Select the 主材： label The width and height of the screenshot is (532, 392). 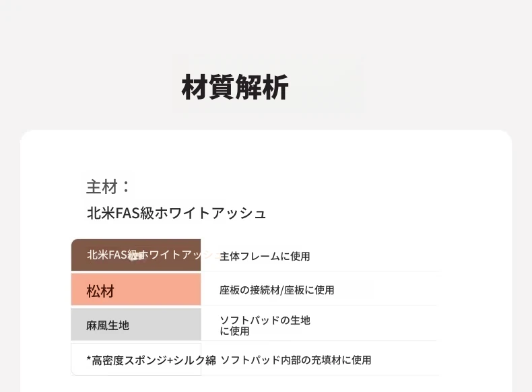[x=108, y=187]
